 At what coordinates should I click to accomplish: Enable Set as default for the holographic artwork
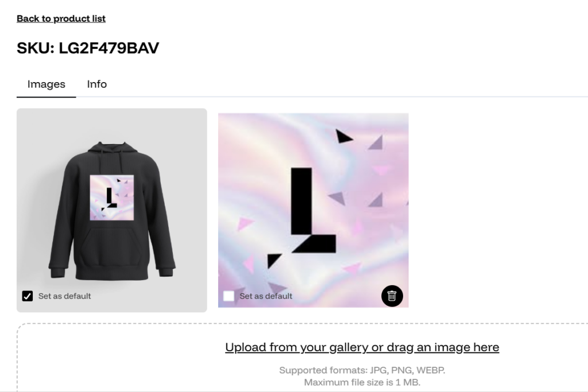tap(229, 296)
